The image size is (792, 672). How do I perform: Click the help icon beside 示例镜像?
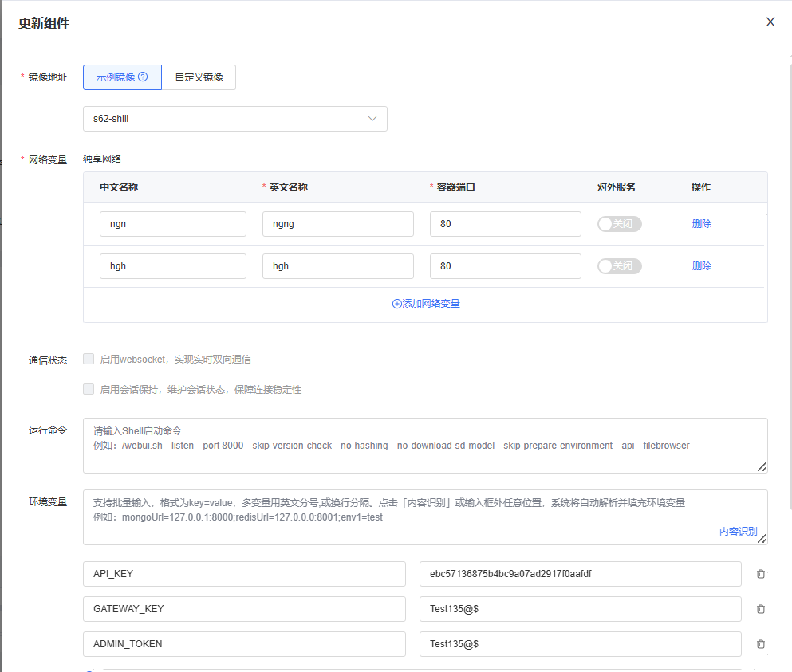click(144, 77)
